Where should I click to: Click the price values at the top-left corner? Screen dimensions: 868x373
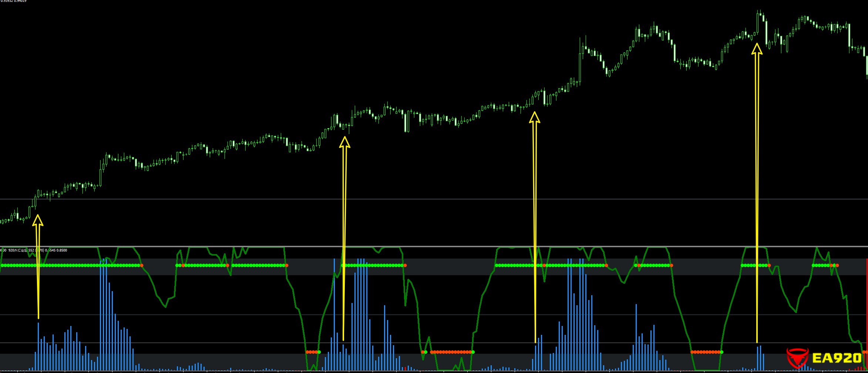[13, 1]
